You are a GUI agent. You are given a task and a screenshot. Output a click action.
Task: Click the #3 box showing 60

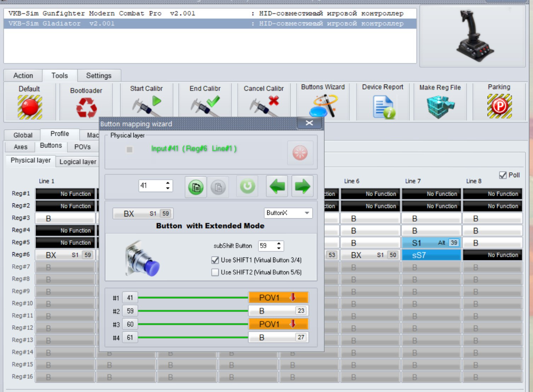[130, 324]
